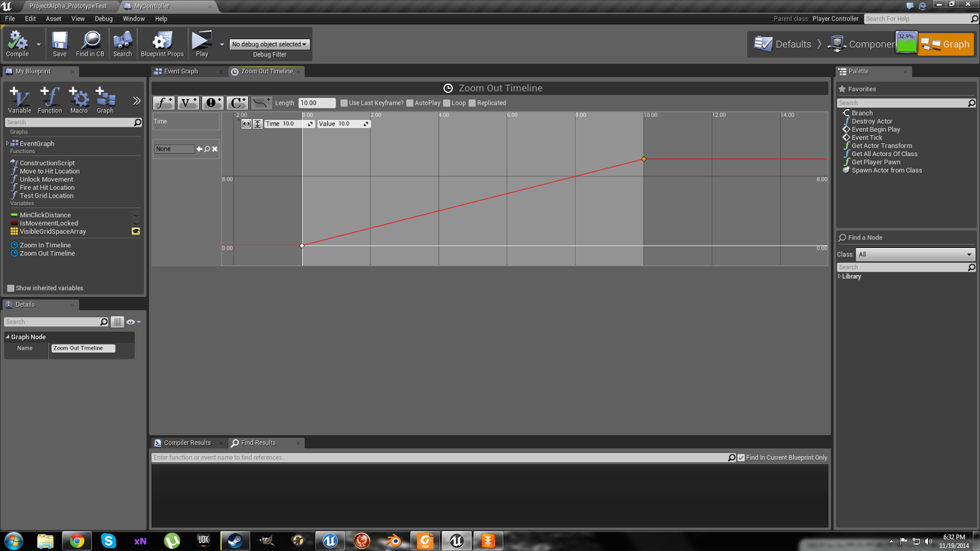
Task: Open Zoom In Timeline from My Blueprint
Action: (x=45, y=245)
